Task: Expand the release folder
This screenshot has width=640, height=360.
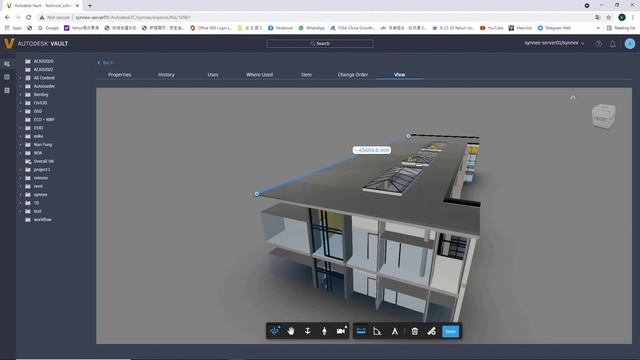Action: 20,178
